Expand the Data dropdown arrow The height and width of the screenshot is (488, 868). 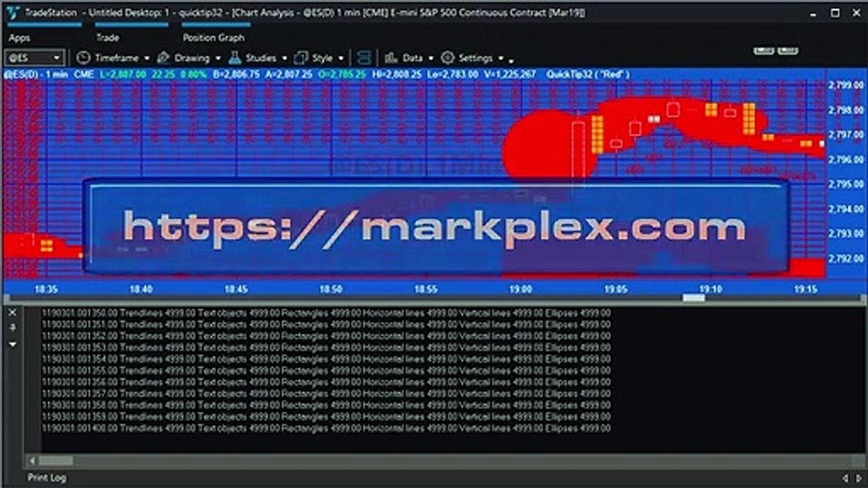click(x=430, y=58)
